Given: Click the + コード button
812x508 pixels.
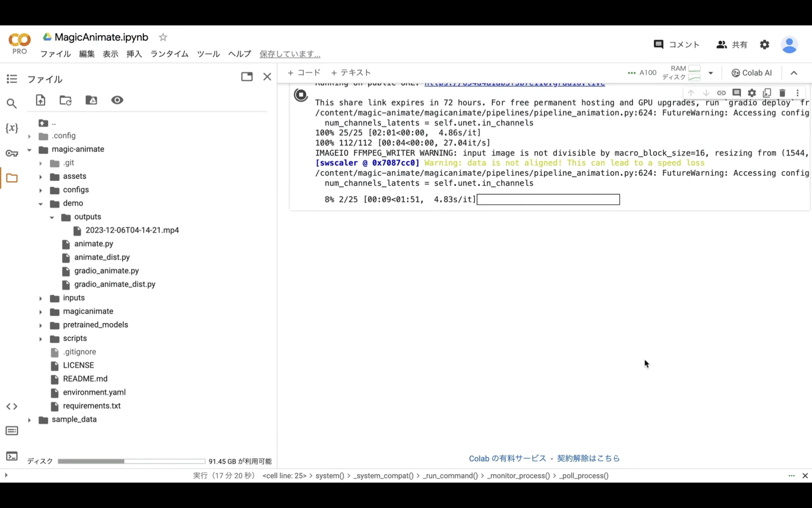Looking at the screenshot, I should click(x=304, y=73).
